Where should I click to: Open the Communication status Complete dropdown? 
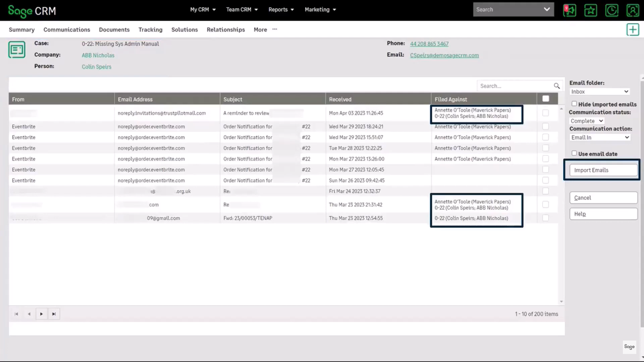587,121
